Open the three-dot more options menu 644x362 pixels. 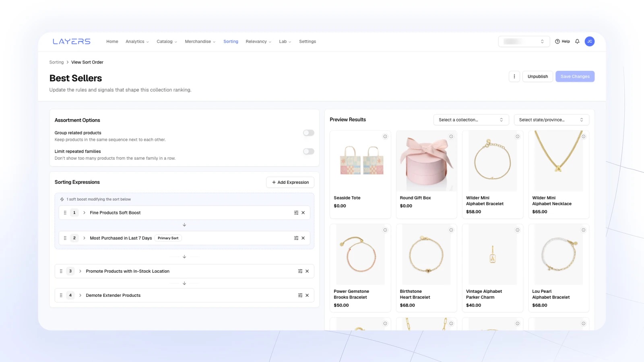(x=514, y=76)
